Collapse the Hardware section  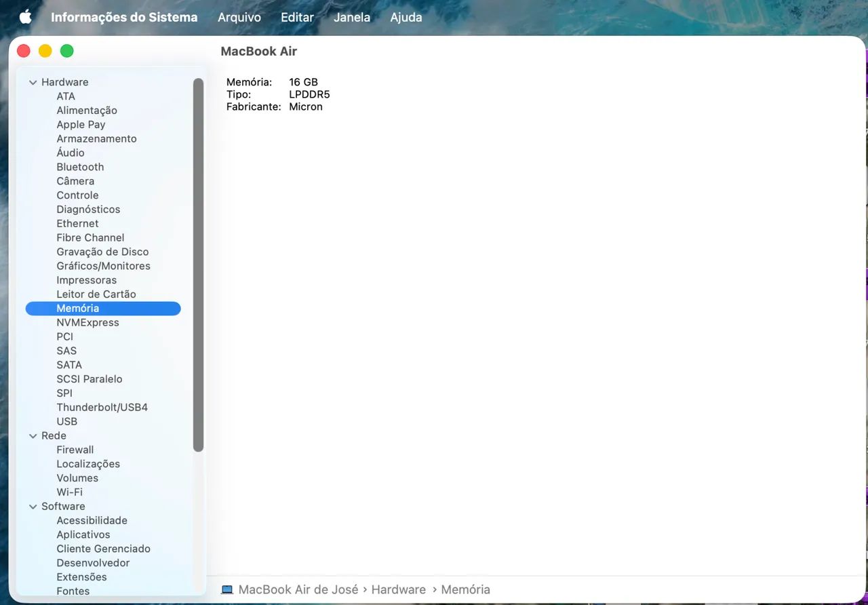(x=33, y=82)
